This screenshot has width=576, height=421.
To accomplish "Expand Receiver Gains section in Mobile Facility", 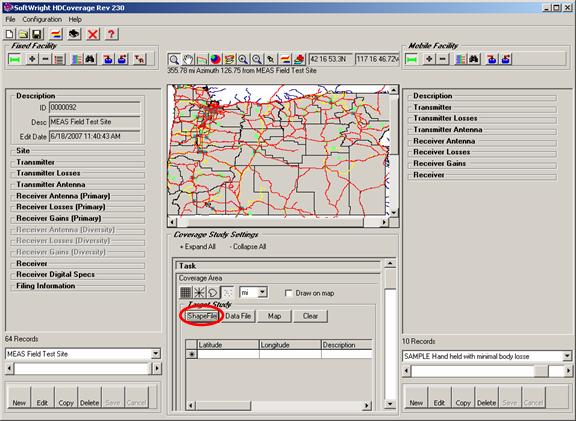I will (x=482, y=164).
